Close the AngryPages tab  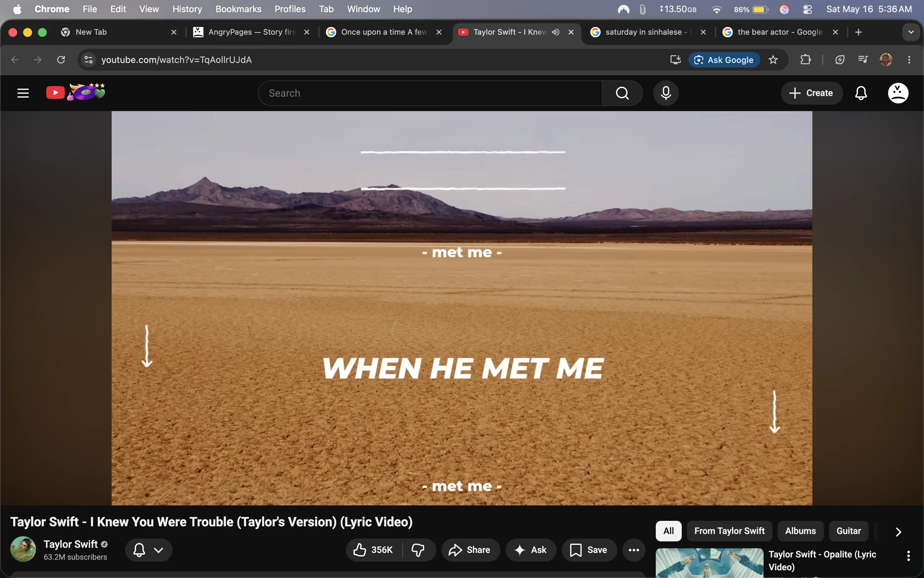[x=307, y=32]
